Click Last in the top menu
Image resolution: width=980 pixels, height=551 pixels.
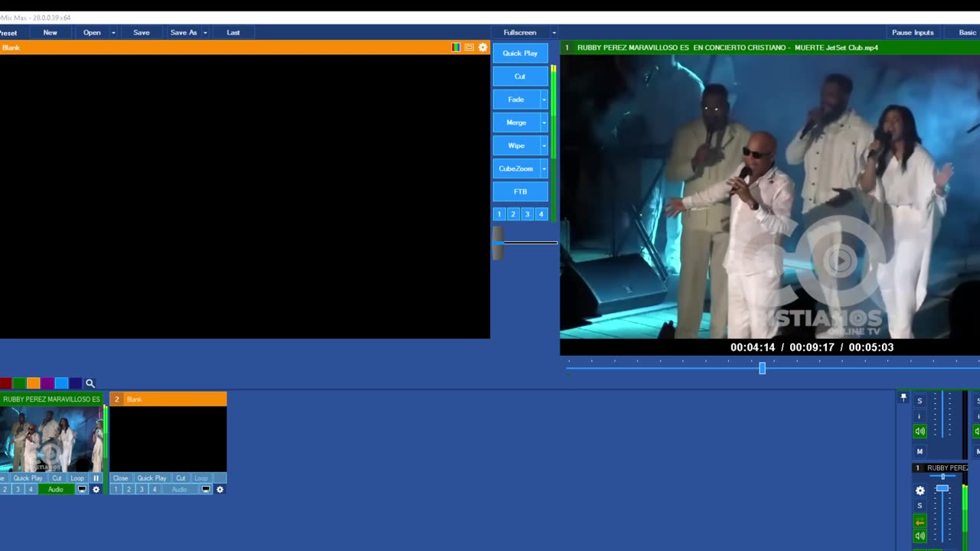point(234,33)
